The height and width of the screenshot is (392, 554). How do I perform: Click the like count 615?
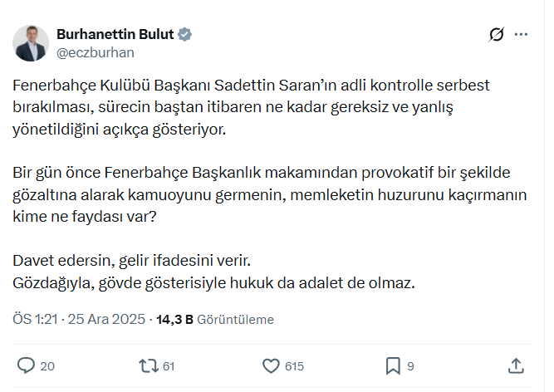(294, 366)
